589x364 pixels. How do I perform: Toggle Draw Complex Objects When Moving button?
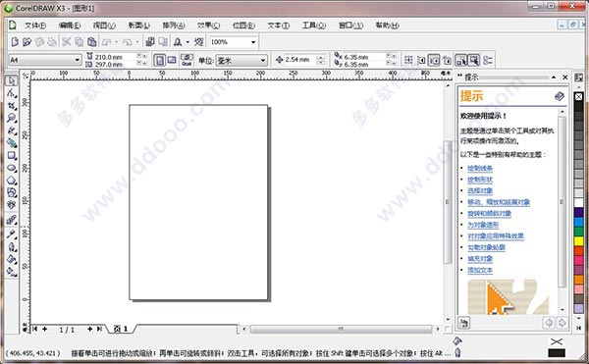[x=461, y=60]
